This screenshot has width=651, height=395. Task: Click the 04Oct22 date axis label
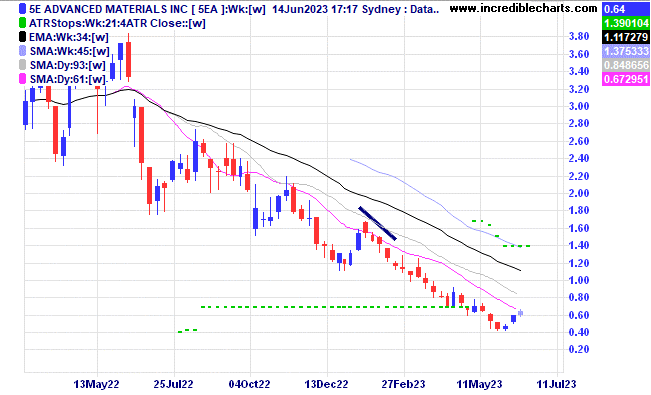point(250,384)
